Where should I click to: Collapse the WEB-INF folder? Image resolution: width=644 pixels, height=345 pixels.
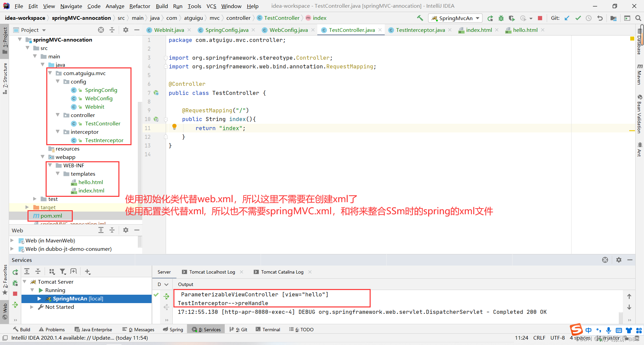[x=50, y=165]
